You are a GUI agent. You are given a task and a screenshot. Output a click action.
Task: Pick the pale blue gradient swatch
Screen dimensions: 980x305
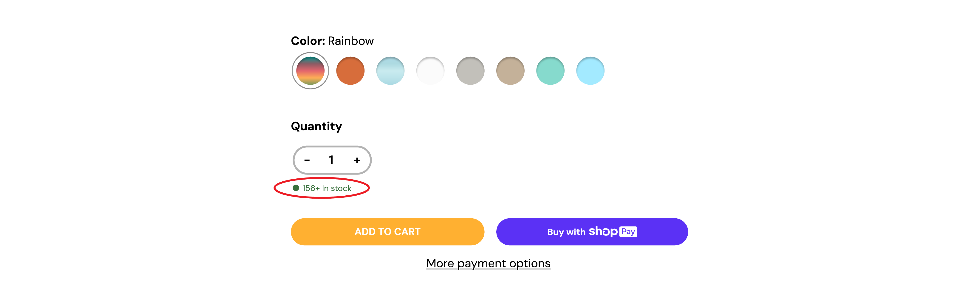[x=390, y=71]
